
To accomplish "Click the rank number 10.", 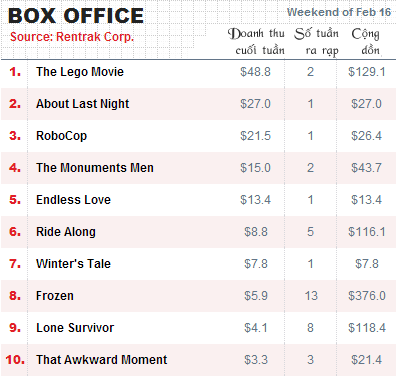I will pyautogui.click(x=15, y=360).
